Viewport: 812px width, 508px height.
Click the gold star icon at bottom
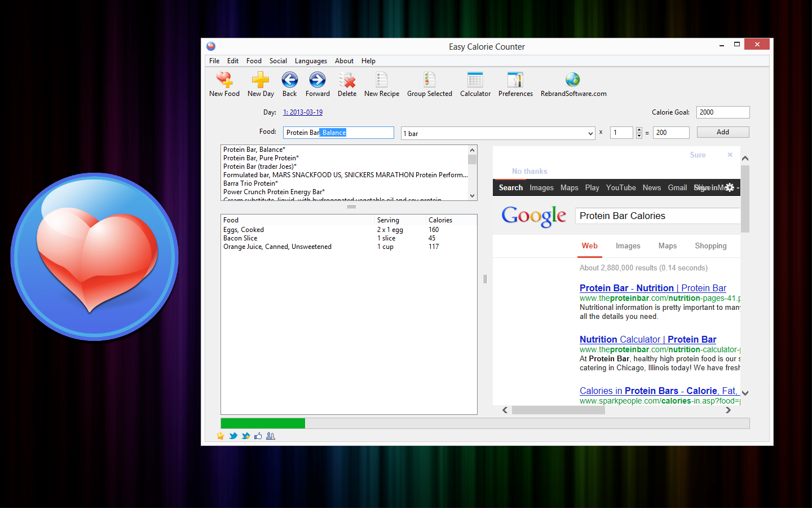pyautogui.click(x=220, y=436)
